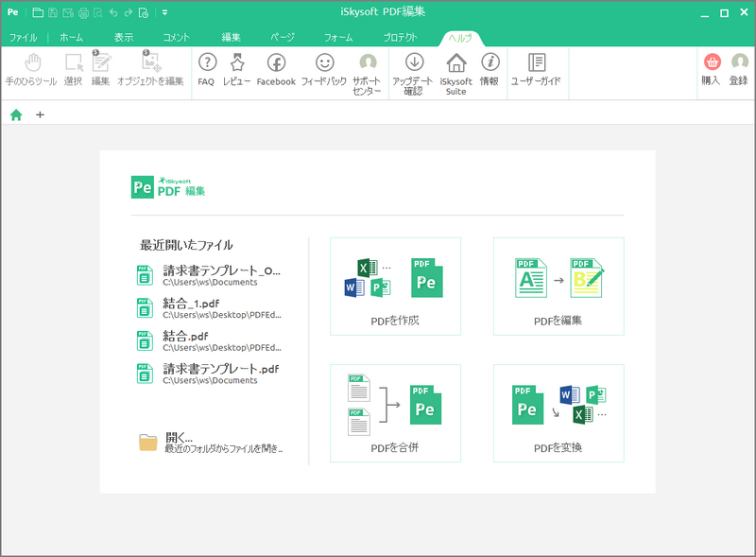
Task: Click the 登録 user icon
Action: [739, 70]
